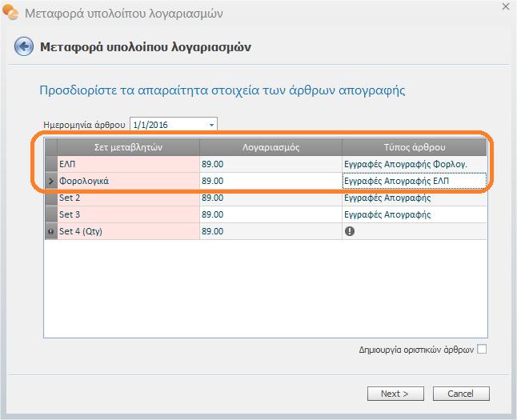This screenshot has width=517, height=420.
Task: Click the Τύπος άρθρου column header
Action: [415, 147]
